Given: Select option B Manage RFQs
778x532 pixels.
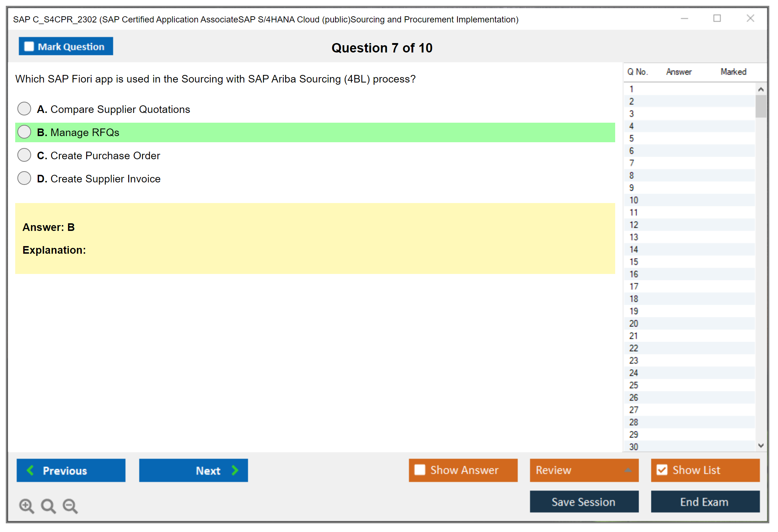Looking at the screenshot, I should pyautogui.click(x=24, y=132).
